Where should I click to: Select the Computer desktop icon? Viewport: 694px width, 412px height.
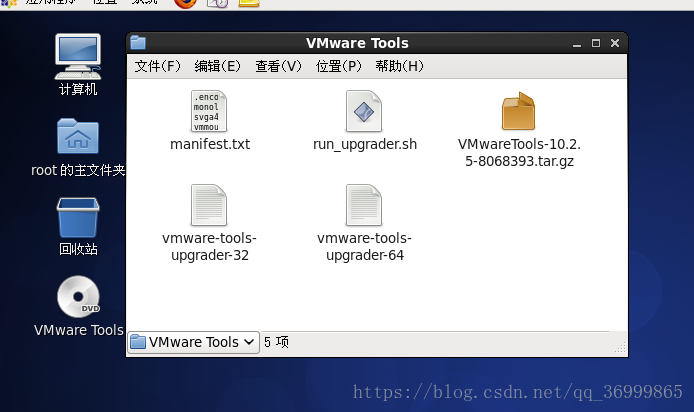coord(78,57)
